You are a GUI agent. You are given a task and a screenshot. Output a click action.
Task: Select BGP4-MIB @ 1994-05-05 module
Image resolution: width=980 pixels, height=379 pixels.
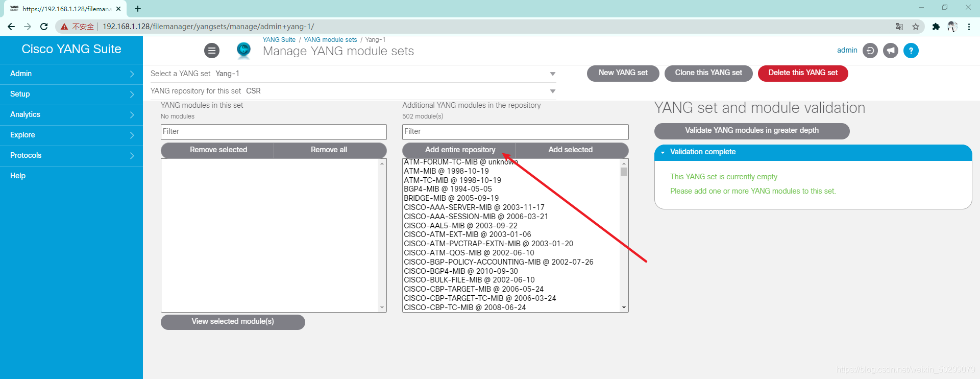[511, 189]
